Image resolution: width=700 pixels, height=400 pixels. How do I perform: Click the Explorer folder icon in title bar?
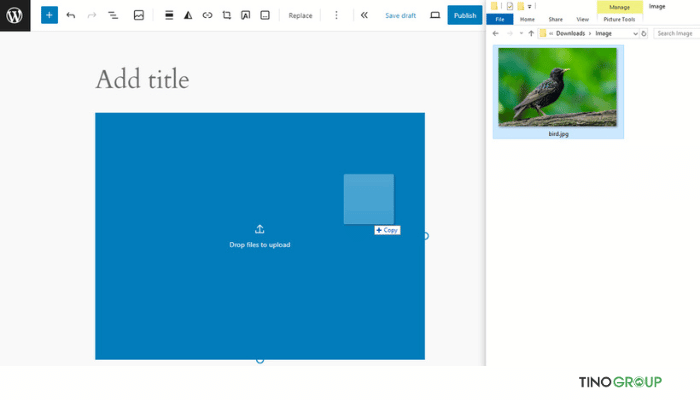(494, 6)
